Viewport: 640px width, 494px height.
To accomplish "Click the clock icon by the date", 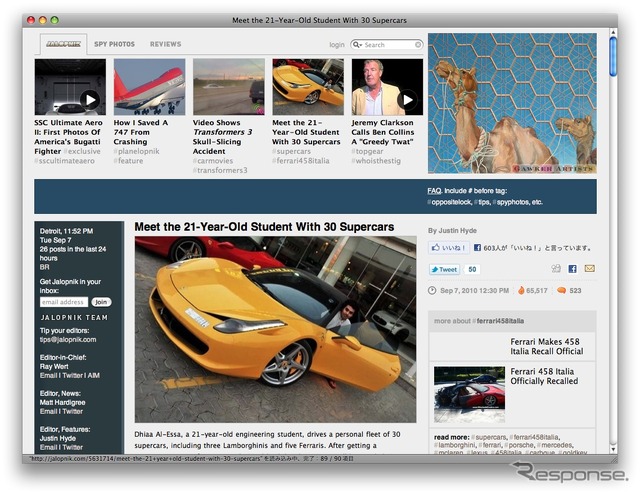I will tap(432, 290).
